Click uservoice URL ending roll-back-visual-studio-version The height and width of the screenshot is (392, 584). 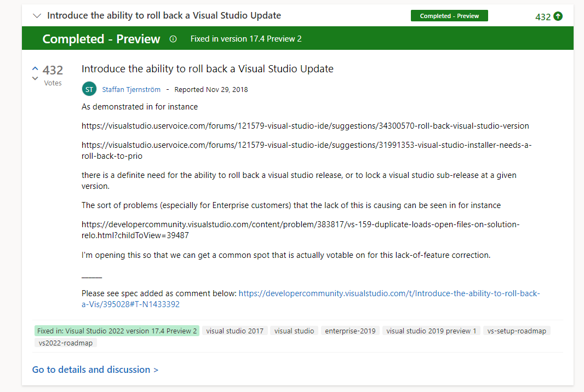[305, 126]
